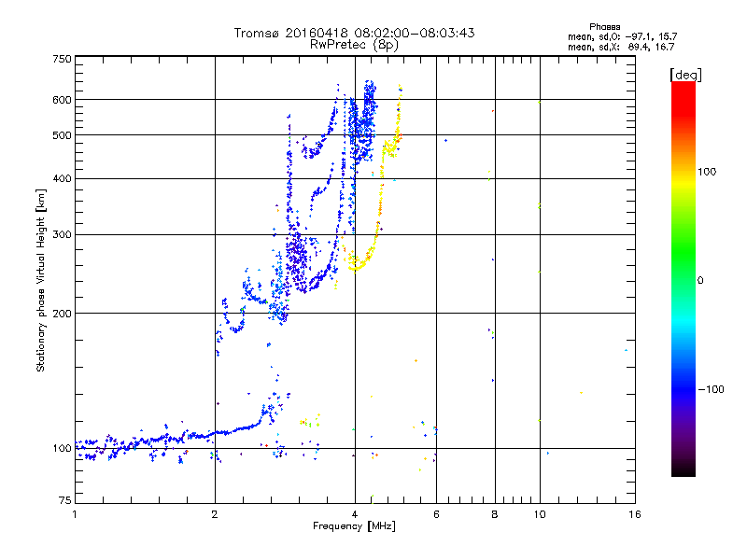Click y-axis tick label "750"
This screenshot has width=747, height=560.
click(62, 59)
